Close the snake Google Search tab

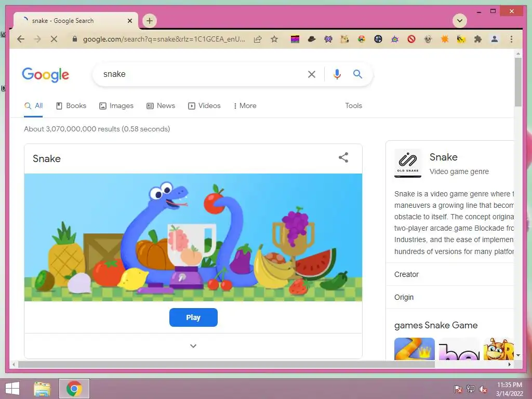(129, 21)
